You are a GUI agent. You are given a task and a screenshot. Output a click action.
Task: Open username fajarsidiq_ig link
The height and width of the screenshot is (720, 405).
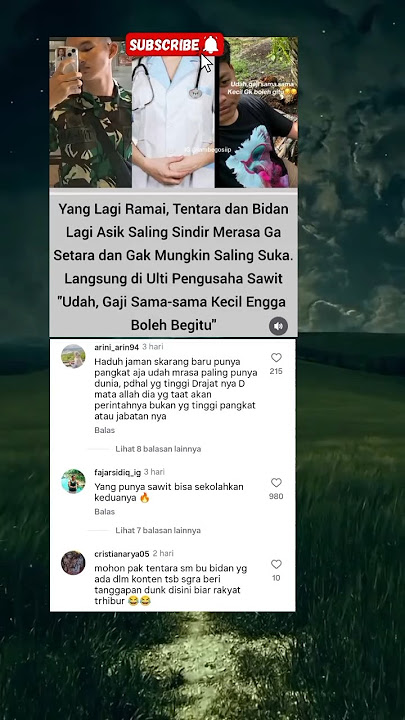pos(118,472)
